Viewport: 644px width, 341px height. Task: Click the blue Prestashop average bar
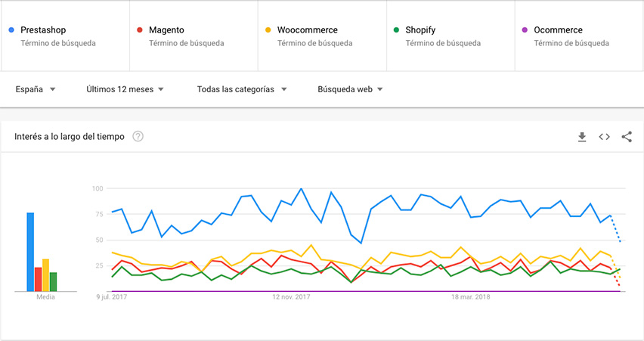click(x=30, y=252)
